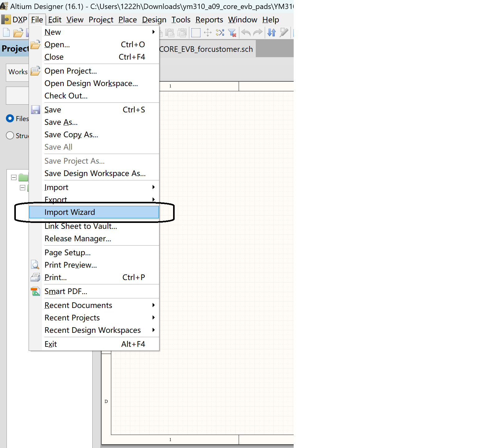Select the dashed rectangle selection tool

(196, 33)
